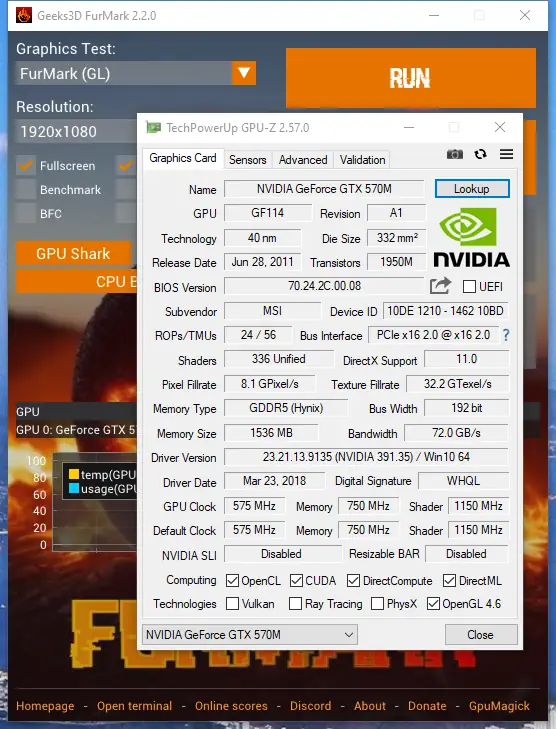
Task: Click the GPU-Z refresh icon
Action: [x=481, y=154]
